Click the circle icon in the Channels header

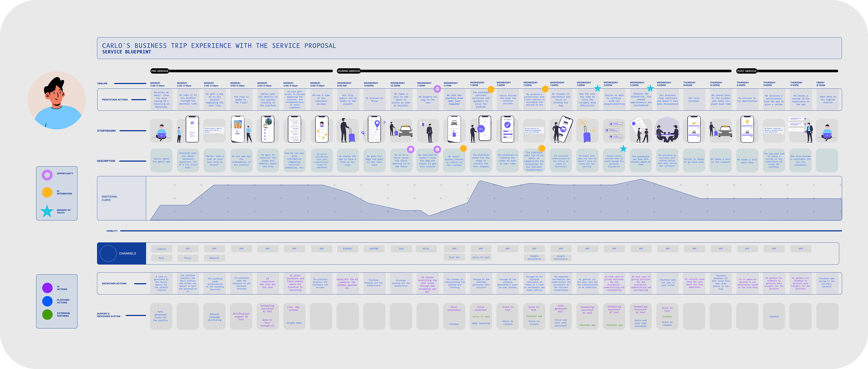pyautogui.click(x=108, y=254)
